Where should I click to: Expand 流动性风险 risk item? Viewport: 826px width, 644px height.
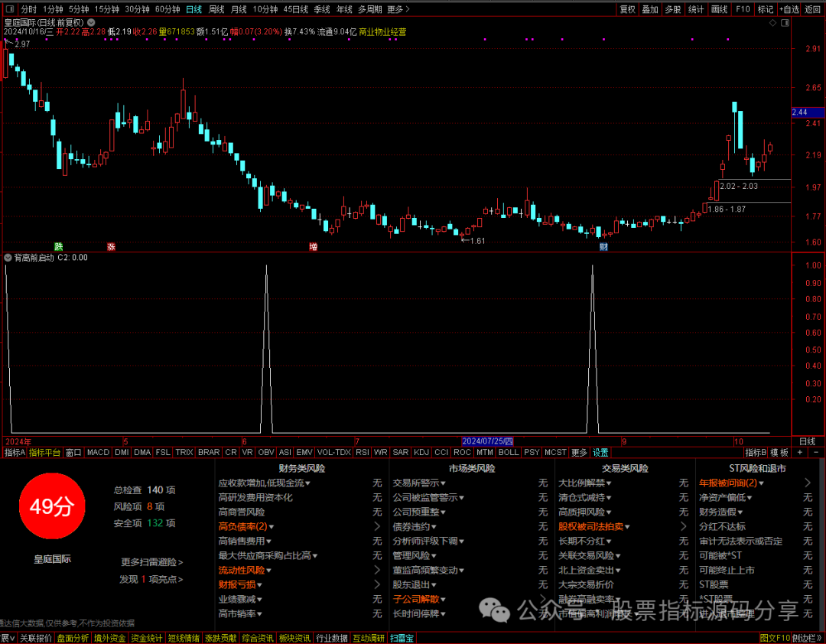(245, 571)
